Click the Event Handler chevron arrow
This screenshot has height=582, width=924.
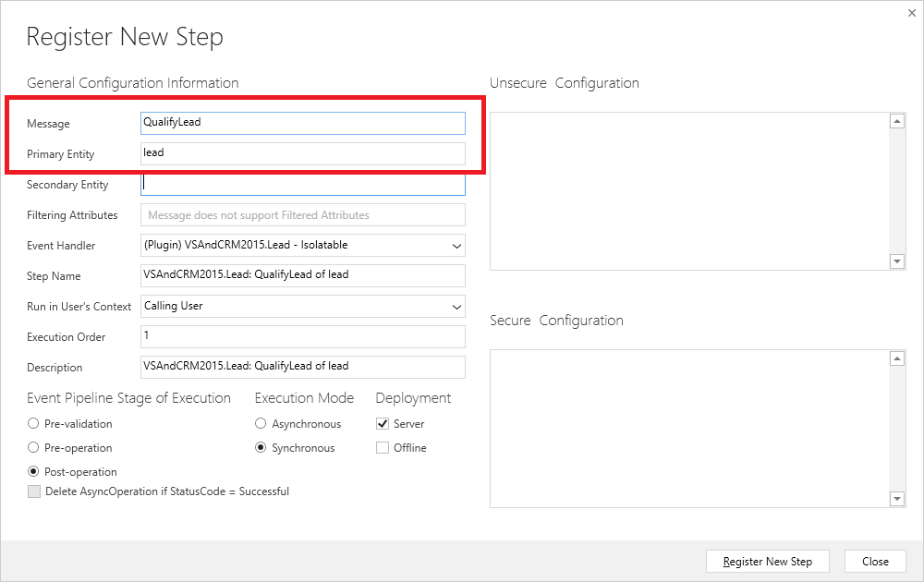[x=456, y=246]
